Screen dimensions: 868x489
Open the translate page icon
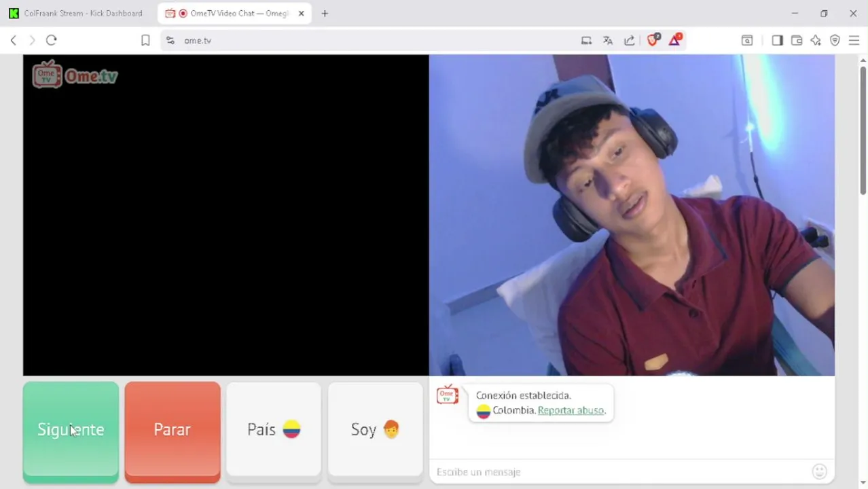(608, 41)
